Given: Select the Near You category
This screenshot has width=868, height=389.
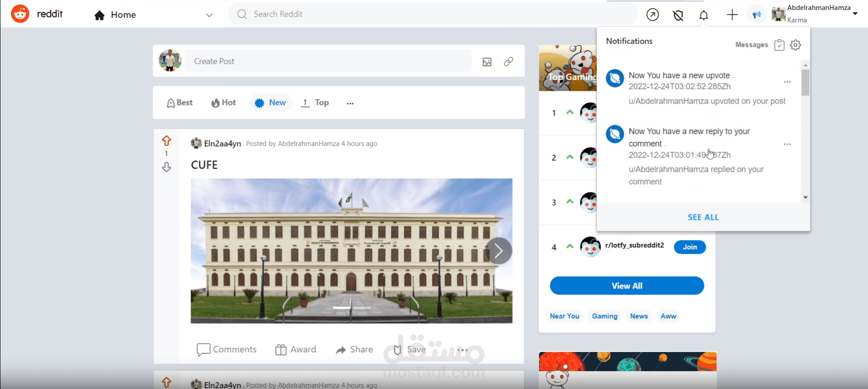Looking at the screenshot, I should point(564,316).
